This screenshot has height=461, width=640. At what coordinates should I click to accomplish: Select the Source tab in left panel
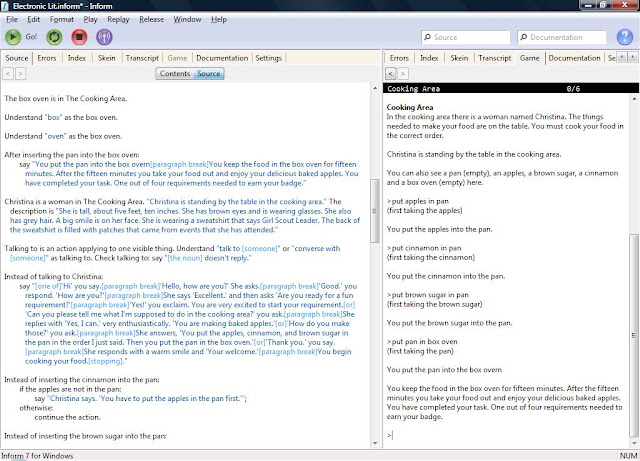pyautogui.click(x=17, y=58)
